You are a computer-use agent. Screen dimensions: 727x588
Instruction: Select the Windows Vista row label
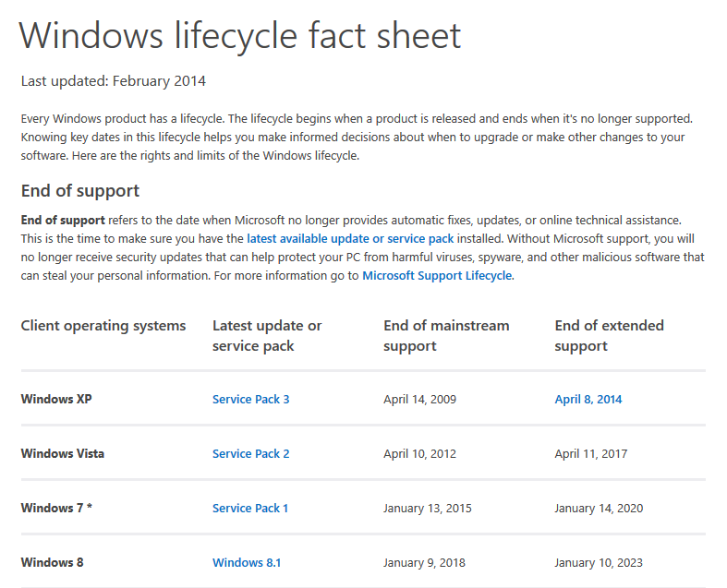tap(62, 453)
